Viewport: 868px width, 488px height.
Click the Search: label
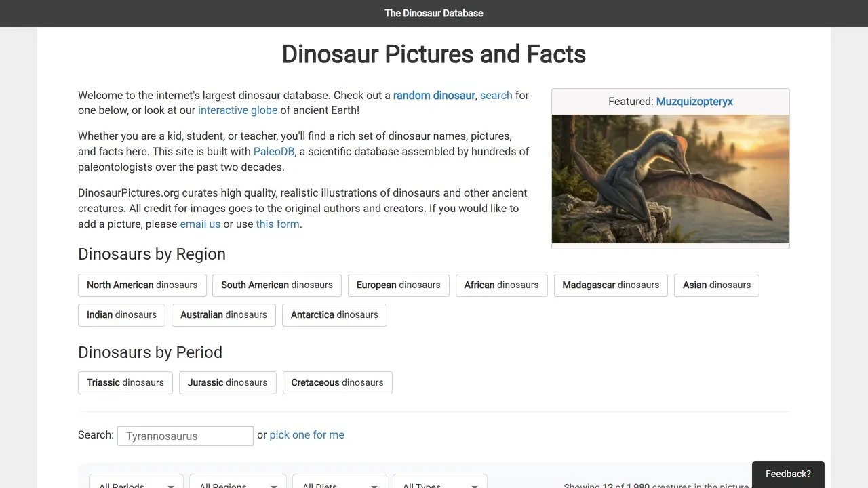[x=96, y=435]
